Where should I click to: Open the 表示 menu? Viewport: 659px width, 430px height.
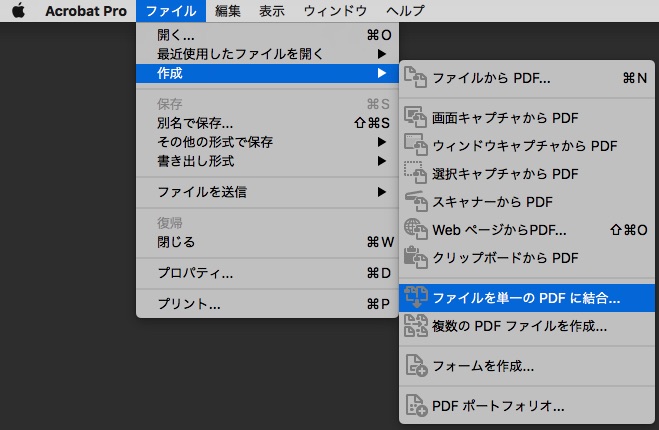[272, 11]
